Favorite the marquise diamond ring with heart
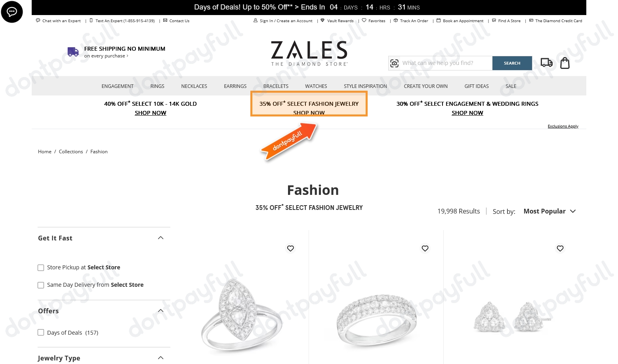Viewport: 618px width, 364px height. point(290,248)
